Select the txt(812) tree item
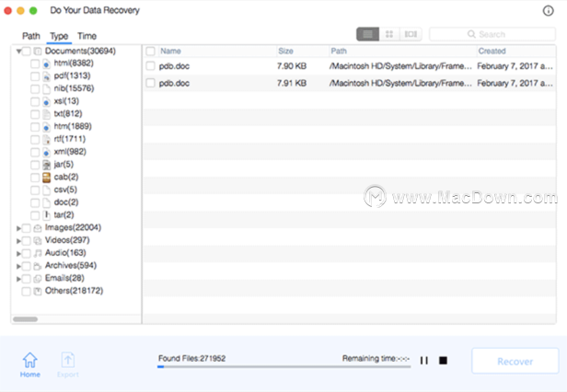Screen dimensions: 567x392 pyautogui.click(x=68, y=114)
